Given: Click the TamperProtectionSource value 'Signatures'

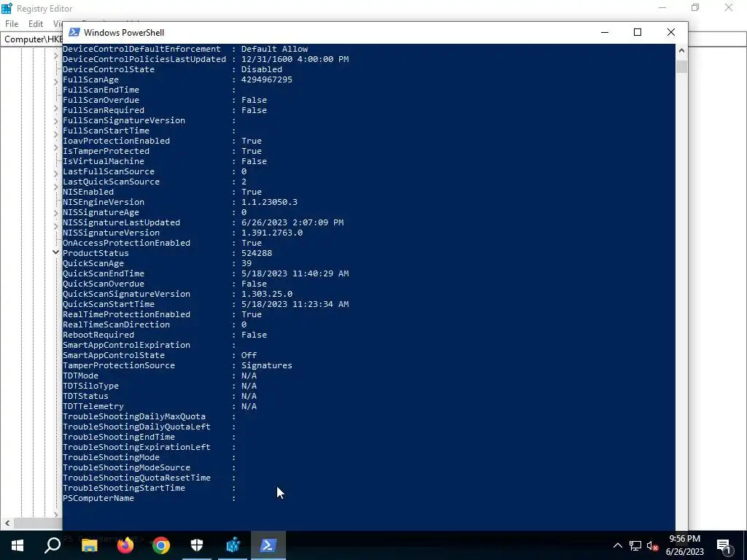Looking at the screenshot, I should tap(267, 365).
